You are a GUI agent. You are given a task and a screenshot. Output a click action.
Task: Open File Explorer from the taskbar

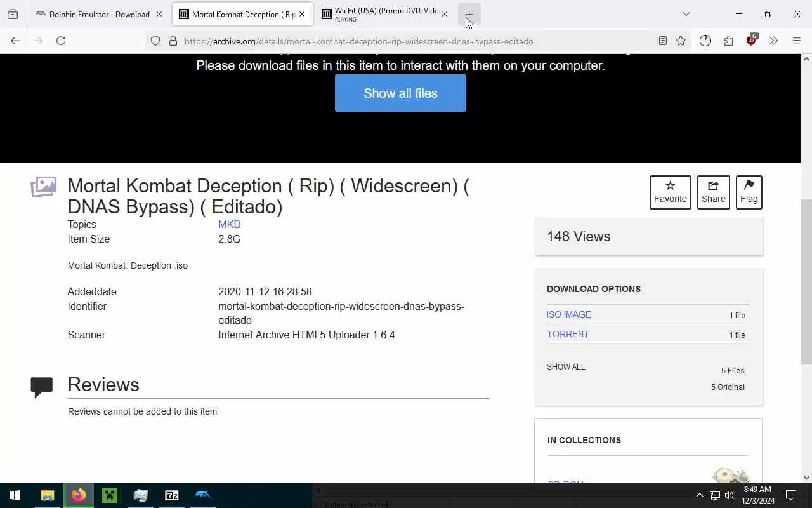click(x=48, y=495)
